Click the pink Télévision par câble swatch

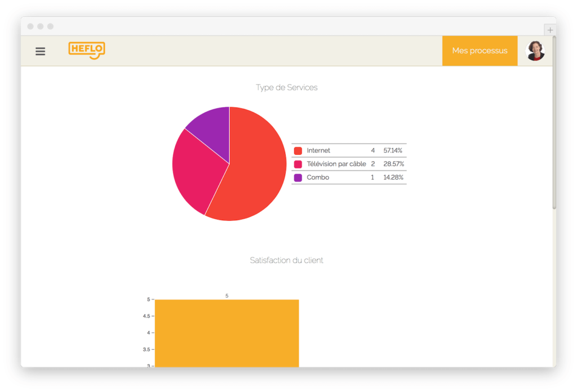[x=298, y=164]
